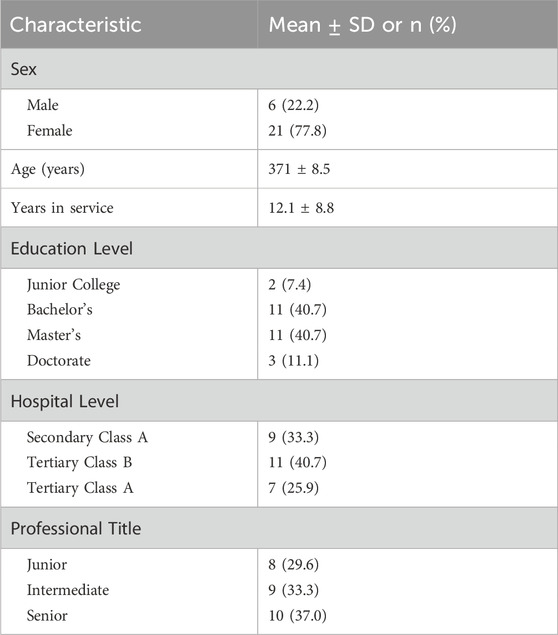Select the Mean ± SD or n (%) header
Screen dimensions: 558x635
(x=363, y=25)
